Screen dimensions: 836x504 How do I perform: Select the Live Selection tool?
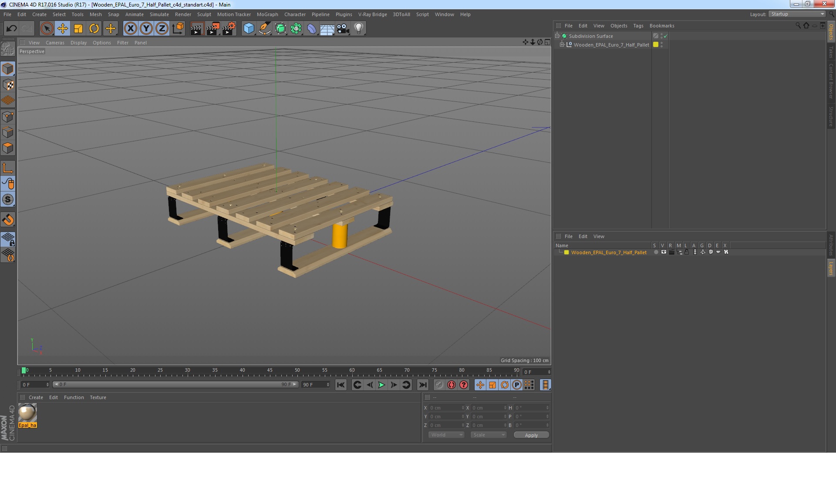47,29
